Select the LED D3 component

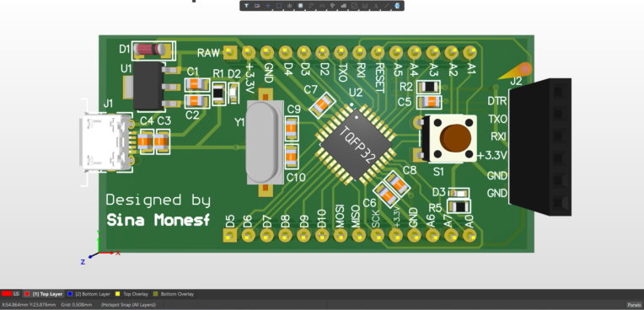point(459,193)
